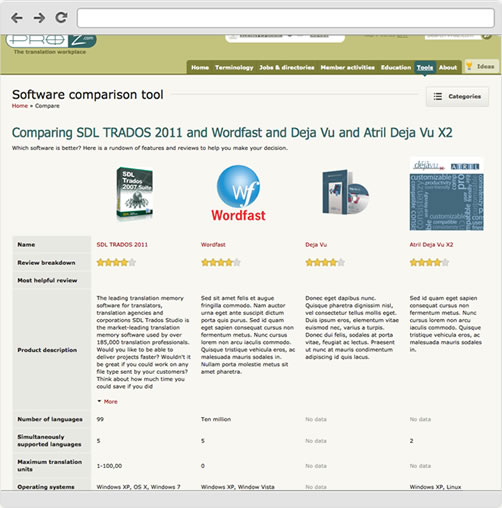The width and height of the screenshot is (502, 508).
Task: Click the ProZ.com logo
Action: coord(51,41)
